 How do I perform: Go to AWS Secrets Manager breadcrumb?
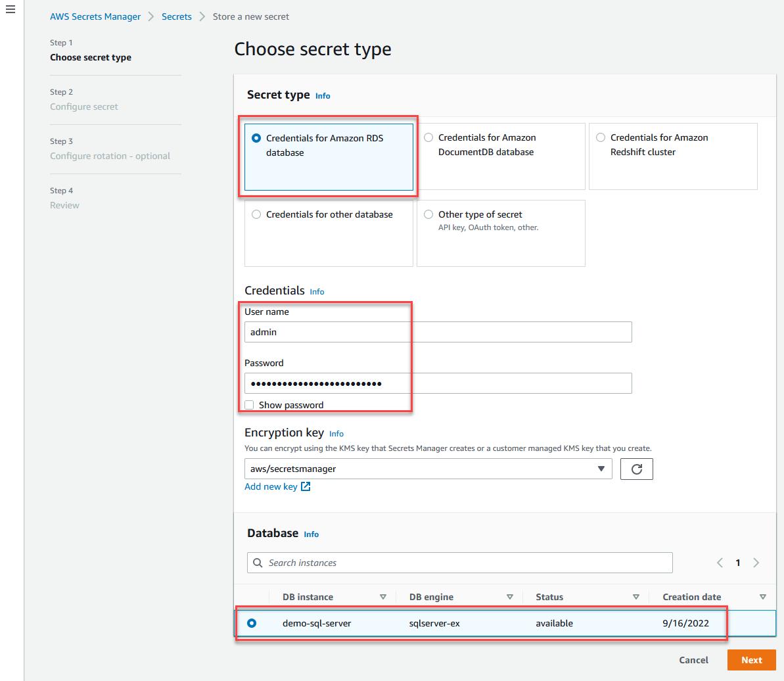point(95,16)
